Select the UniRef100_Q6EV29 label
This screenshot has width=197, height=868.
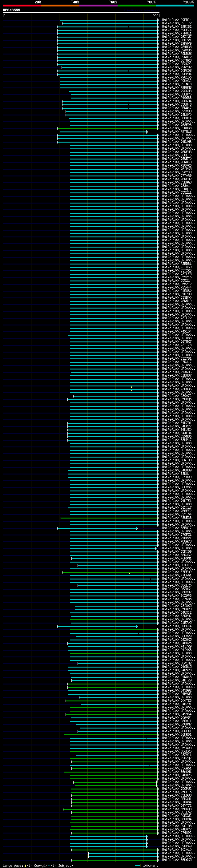pos(176,636)
